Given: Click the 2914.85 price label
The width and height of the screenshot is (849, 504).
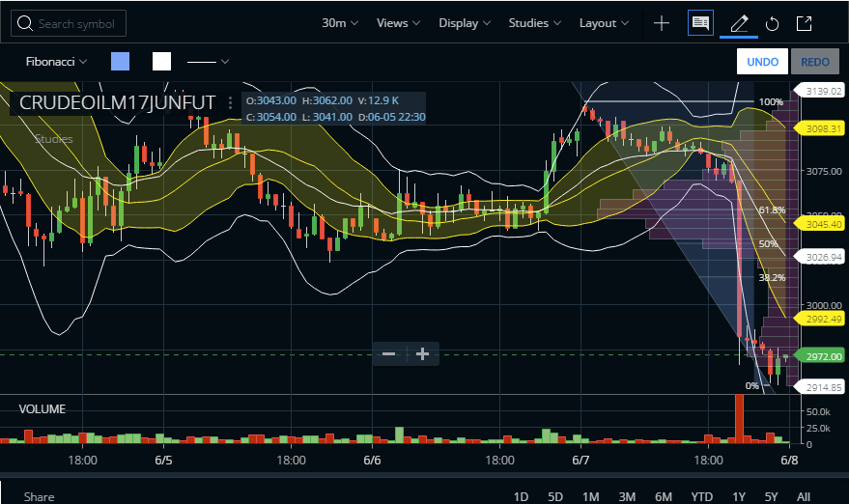Looking at the screenshot, I should (819, 387).
